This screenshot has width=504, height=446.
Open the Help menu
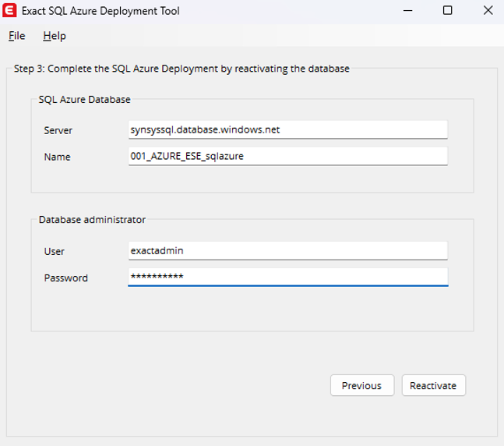coord(55,36)
